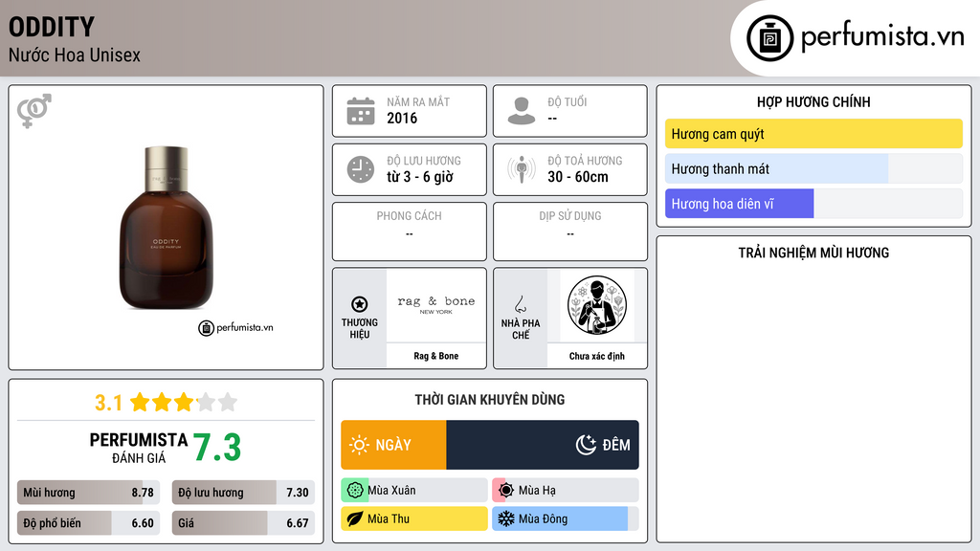
Task: Click the clock icon for longevity
Action: point(361,169)
